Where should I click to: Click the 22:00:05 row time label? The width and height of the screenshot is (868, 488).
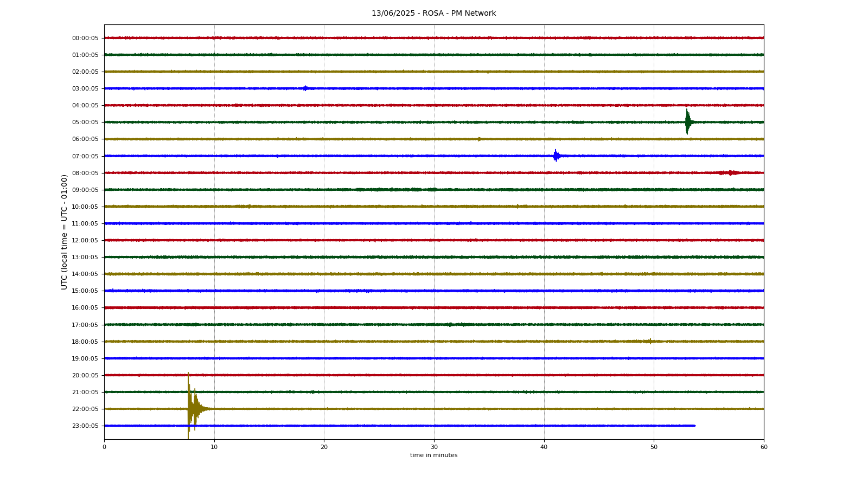point(85,409)
